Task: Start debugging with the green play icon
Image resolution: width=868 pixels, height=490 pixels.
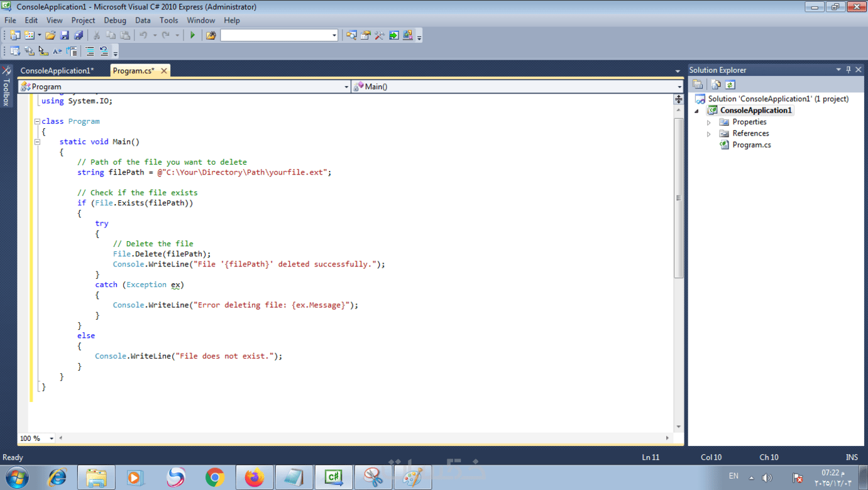Action: 192,35
